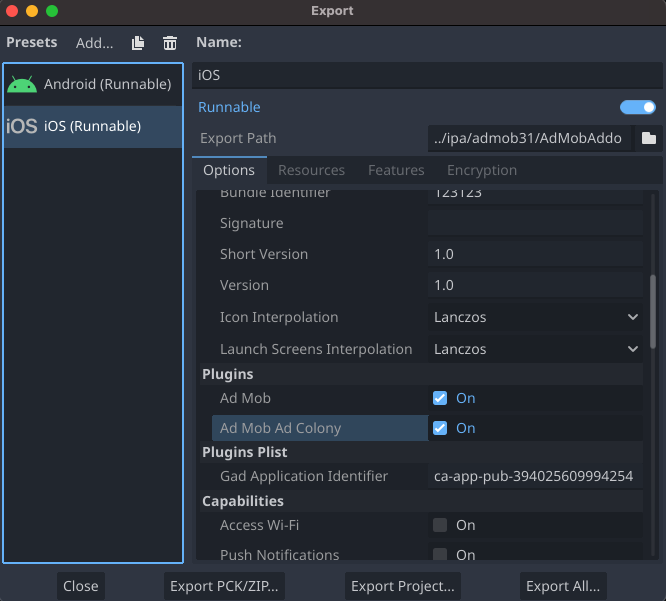Click the Signature label
This screenshot has height=601, width=666.
[x=251, y=223]
